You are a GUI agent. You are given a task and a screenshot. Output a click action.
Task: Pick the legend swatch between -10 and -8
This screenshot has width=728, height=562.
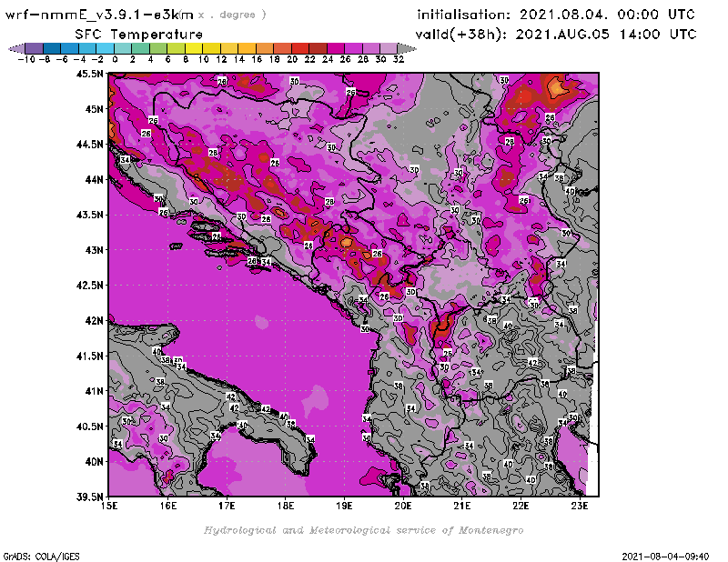pos(35,48)
